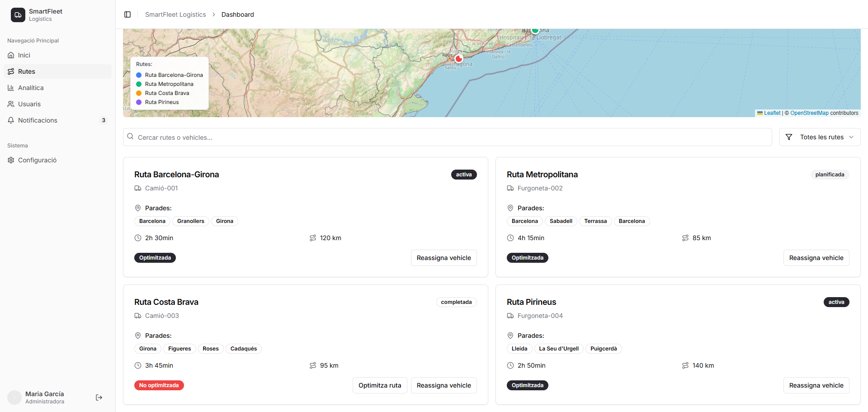The image size is (868, 412).
Task: Click the Inici home icon
Action: [x=11, y=55]
